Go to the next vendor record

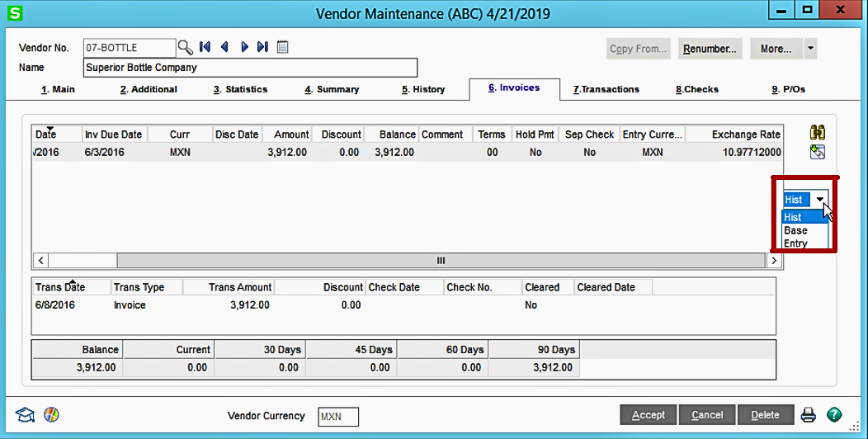(x=244, y=48)
